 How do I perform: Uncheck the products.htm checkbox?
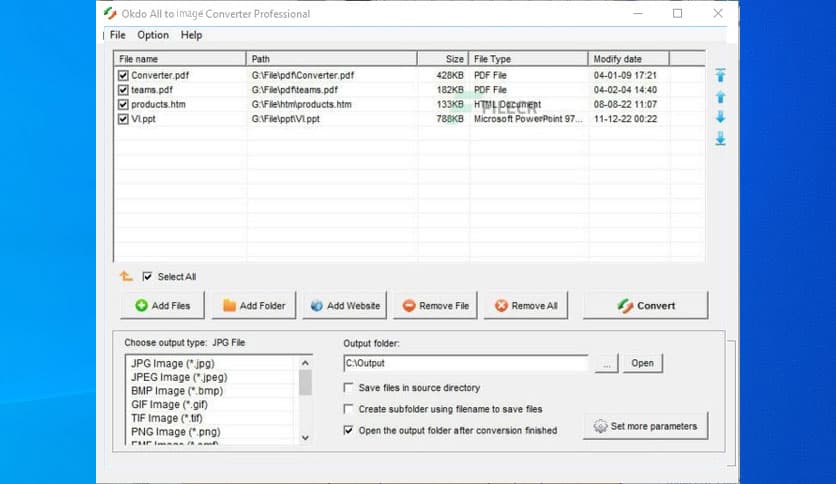(x=123, y=104)
